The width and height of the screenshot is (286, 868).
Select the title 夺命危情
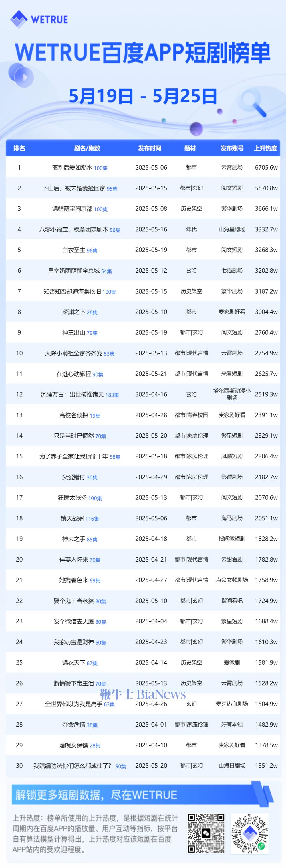pos(74,725)
